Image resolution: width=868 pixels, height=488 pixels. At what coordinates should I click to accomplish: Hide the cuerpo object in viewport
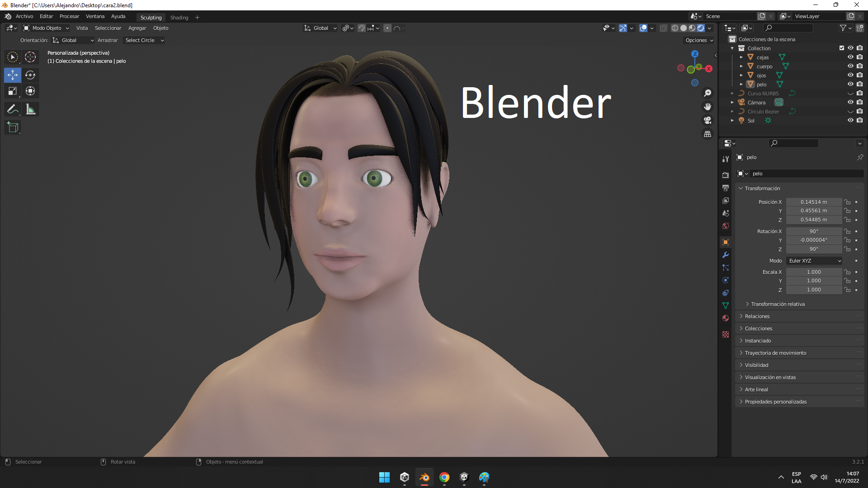tap(850, 66)
